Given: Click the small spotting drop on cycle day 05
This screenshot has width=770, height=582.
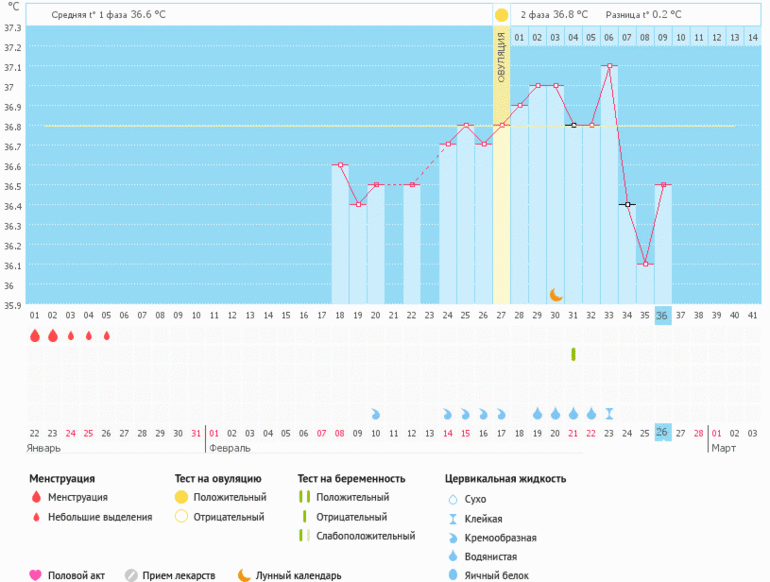Looking at the screenshot, I should click(x=106, y=336).
